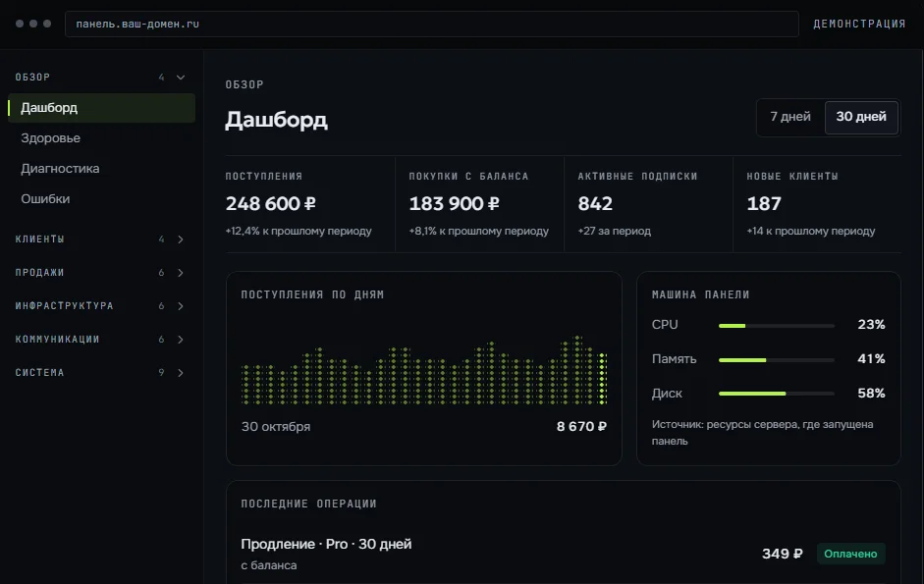Click the с баланса operation subtitle

(269, 565)
